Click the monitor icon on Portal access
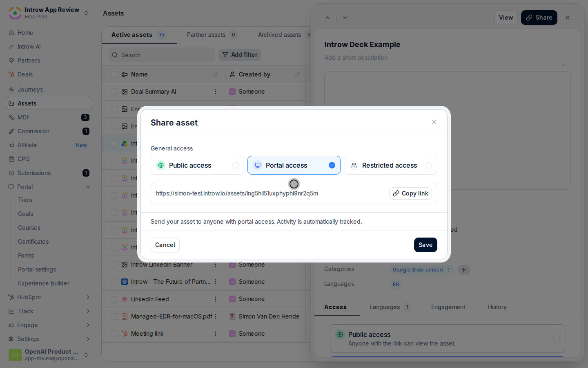This screenshot has width=588, height=368. pos(258,165)
